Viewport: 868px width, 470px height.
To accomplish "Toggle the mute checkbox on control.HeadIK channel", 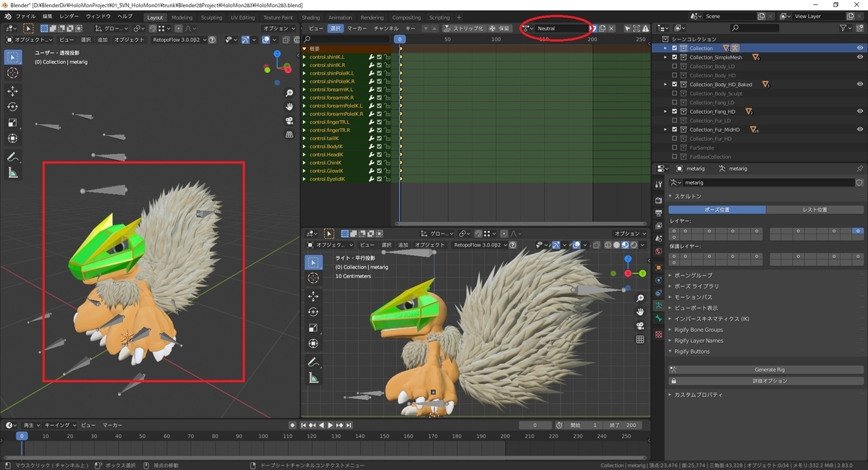I will coord(379,155).
